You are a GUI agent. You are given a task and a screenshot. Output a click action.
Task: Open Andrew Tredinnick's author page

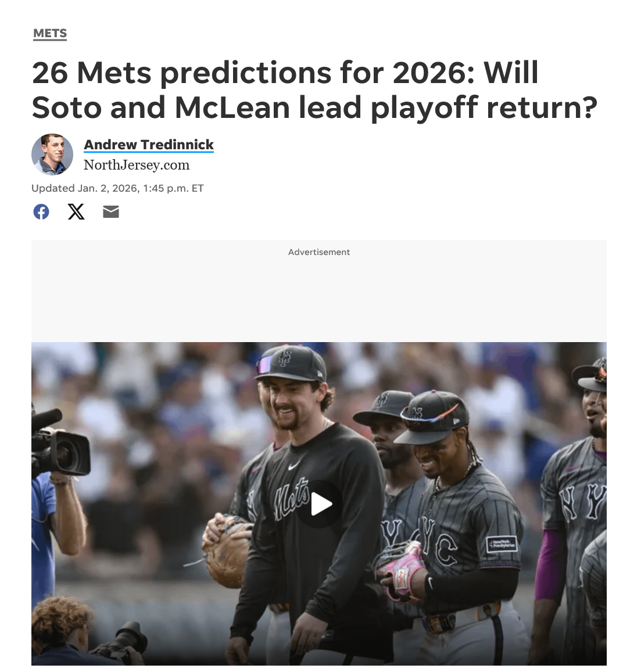(149, 145)
